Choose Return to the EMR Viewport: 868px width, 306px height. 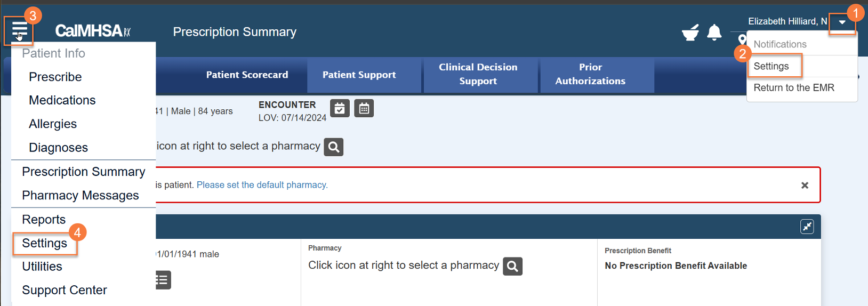pos(793,87)
